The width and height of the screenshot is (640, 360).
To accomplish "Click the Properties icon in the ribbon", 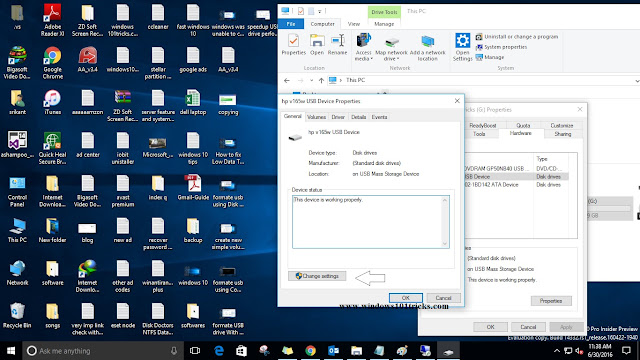I will click(293, 45).
